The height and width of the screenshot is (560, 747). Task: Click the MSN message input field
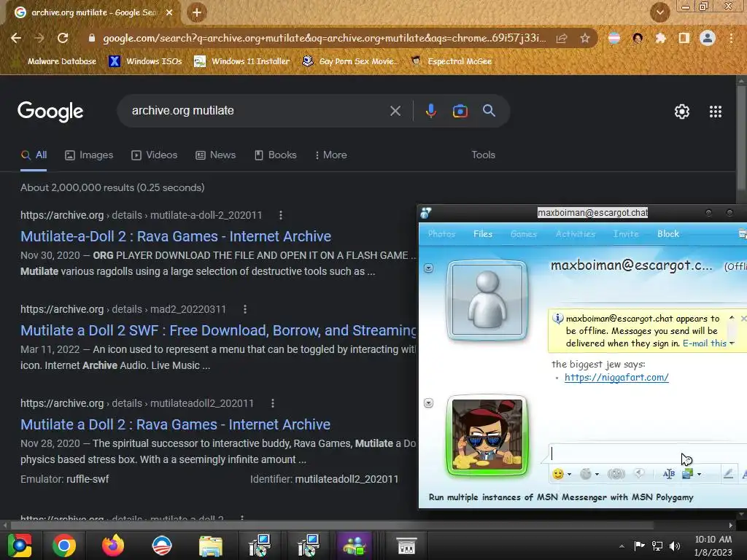coord(648,454)
